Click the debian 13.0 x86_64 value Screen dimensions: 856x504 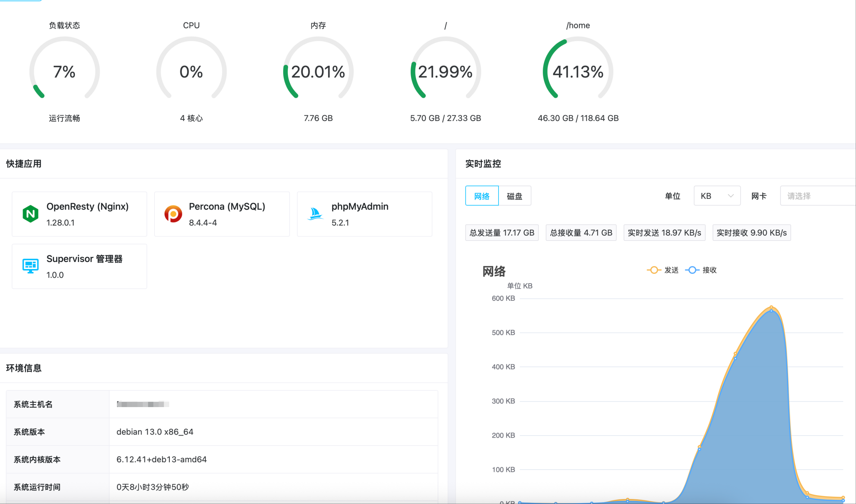[155, 432]
